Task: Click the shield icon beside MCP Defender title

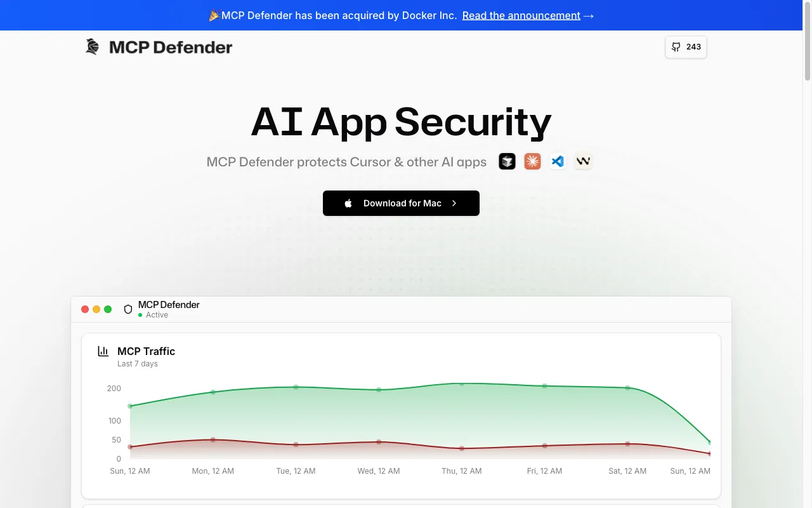Action: (128, 309)
